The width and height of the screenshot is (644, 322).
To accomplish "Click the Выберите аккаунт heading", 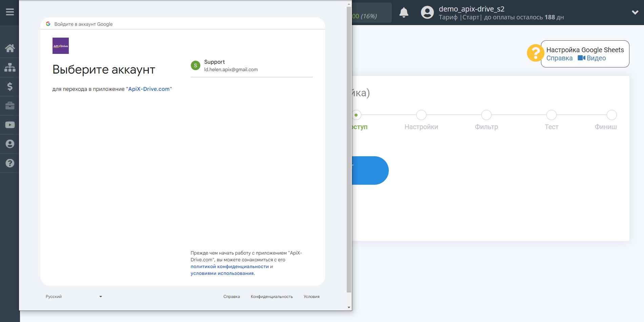I will click(x=104, y=69).
